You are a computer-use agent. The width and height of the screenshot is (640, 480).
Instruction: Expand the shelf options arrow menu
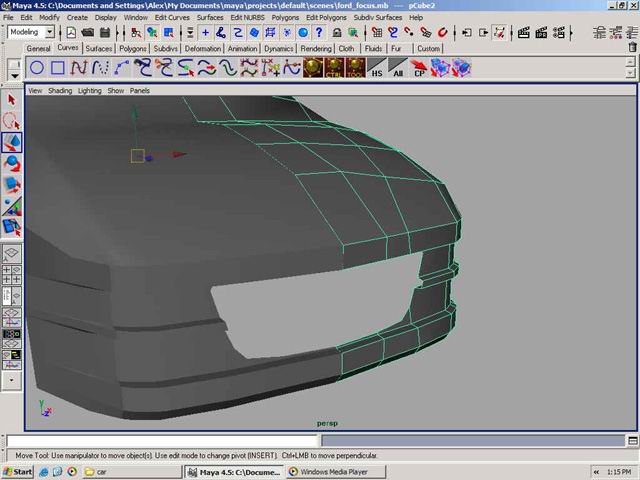(x=13, y=73)
